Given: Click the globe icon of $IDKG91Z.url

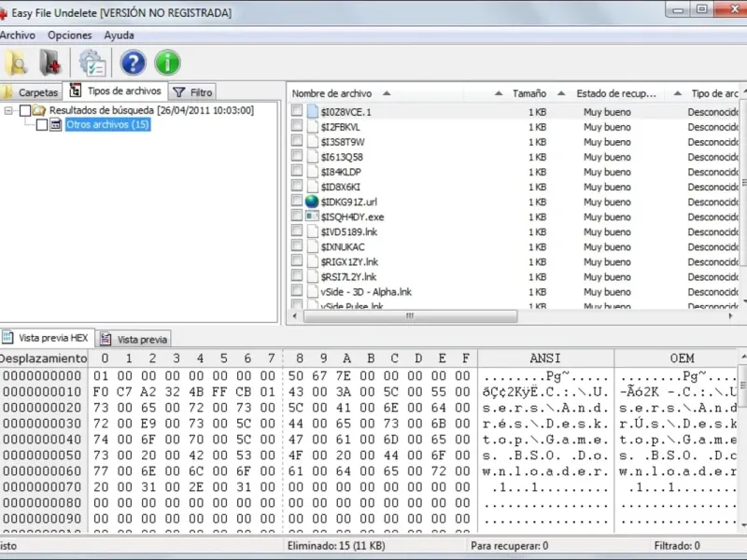Looking at the screenshot, I should pyautogui.click(x=312, y=202).
